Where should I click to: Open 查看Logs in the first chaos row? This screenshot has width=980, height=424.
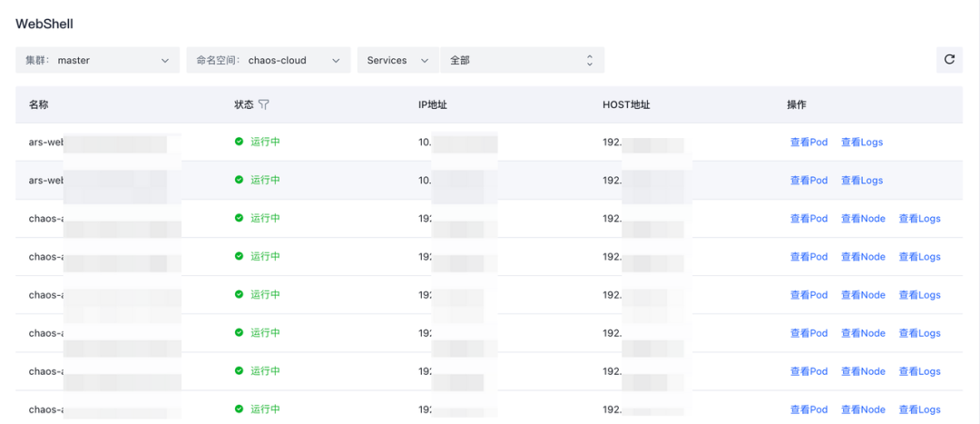(919, 219)
